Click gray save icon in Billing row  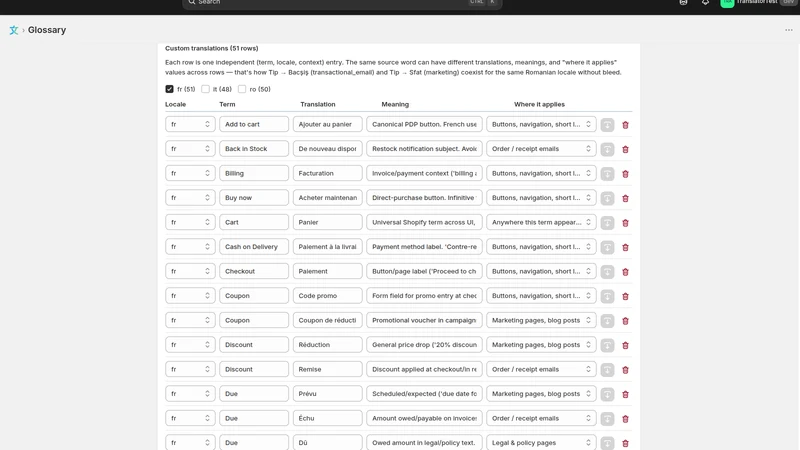pyautogui.click(x=607, y=174)
